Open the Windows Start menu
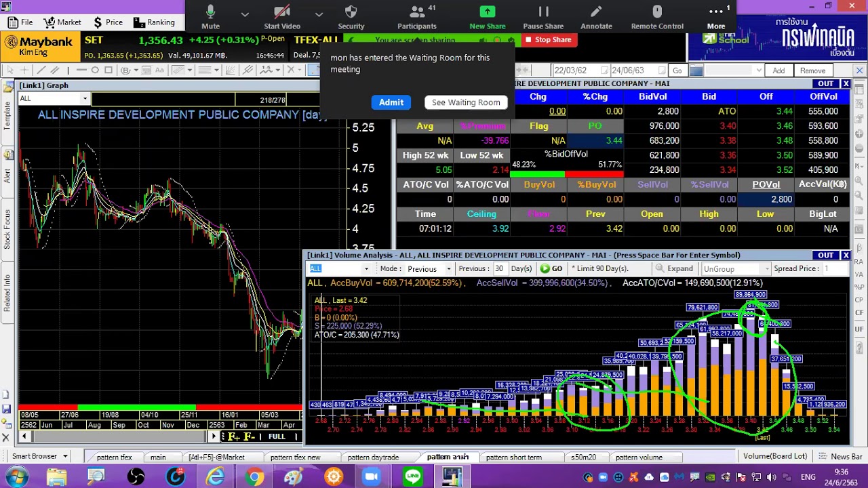Screen dimensions: 868x488 point(16,477)
